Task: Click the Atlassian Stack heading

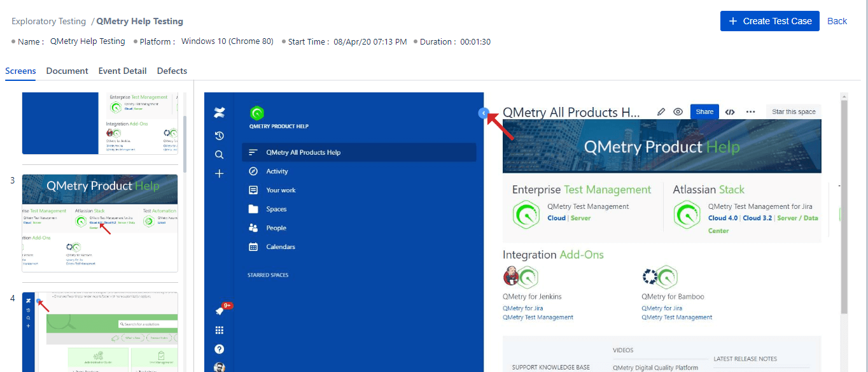Action: point(709,190)
